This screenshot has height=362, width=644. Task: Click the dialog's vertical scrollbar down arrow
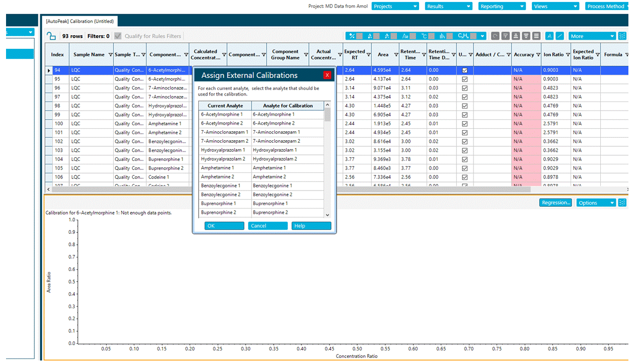click(328, 215)
